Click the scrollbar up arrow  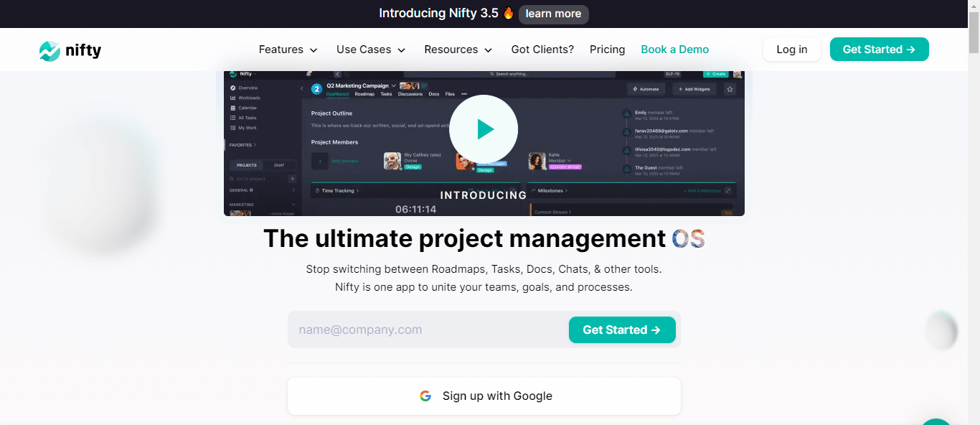pos(974,6)
